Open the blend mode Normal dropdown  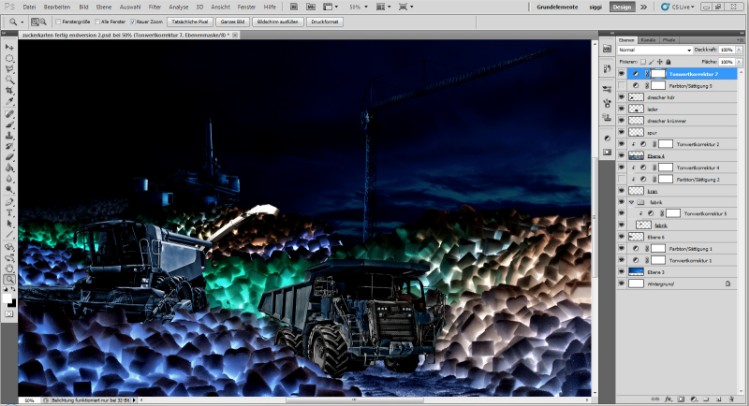pyautogui.click(x=650, y=49)
